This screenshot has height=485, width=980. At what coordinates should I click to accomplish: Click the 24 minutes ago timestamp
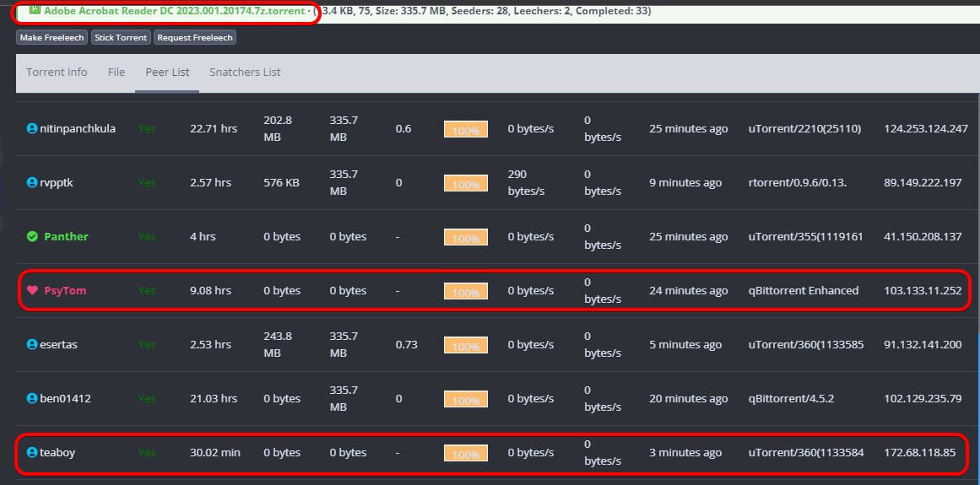(x=688, y=290)
